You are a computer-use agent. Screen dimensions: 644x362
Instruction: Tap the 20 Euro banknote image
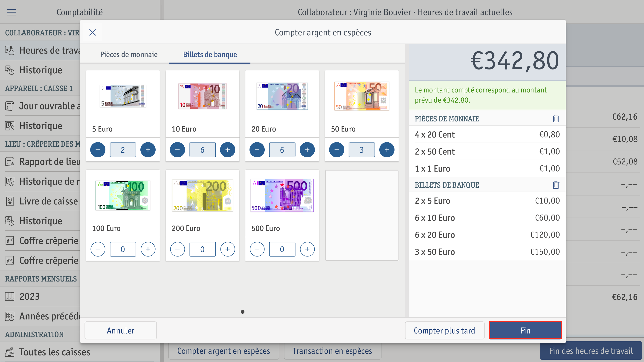[x=282, y=96]
